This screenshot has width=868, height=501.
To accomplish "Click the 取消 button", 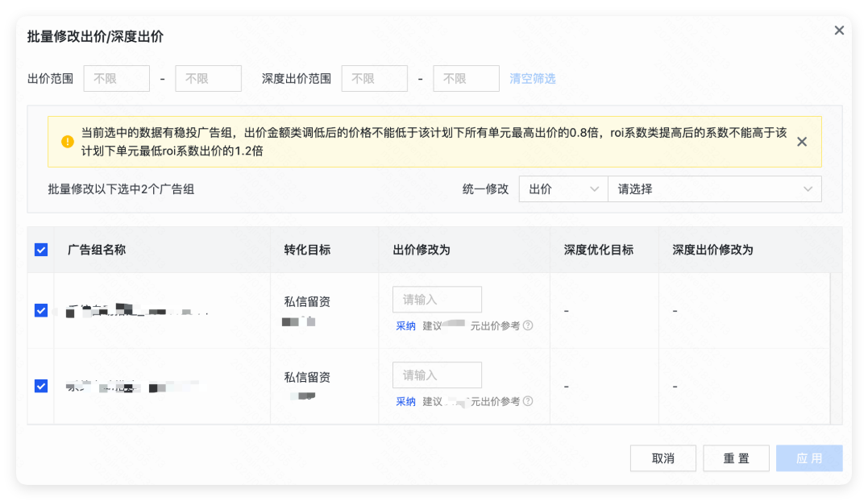I will 663,458.
